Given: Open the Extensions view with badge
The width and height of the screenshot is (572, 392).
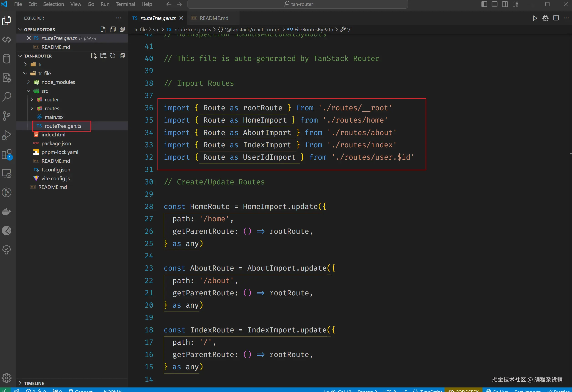Looking at the screenshot, I should tap(7, 154).
